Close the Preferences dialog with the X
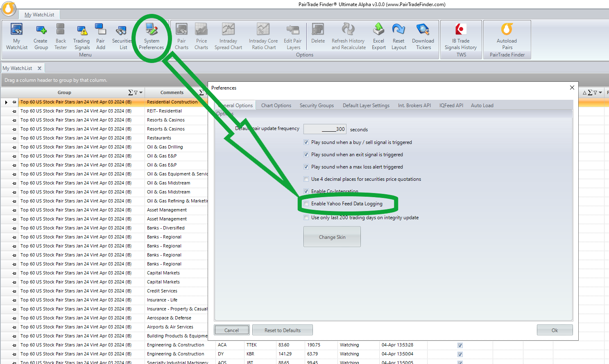The image size is (609, 364). [x=572, y=88]
